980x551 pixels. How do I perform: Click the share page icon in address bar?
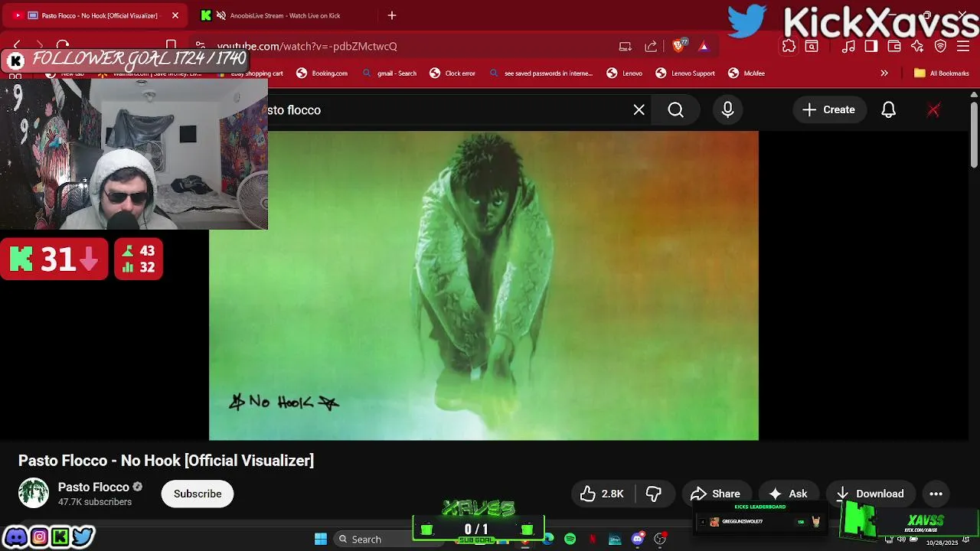[651, 46]
